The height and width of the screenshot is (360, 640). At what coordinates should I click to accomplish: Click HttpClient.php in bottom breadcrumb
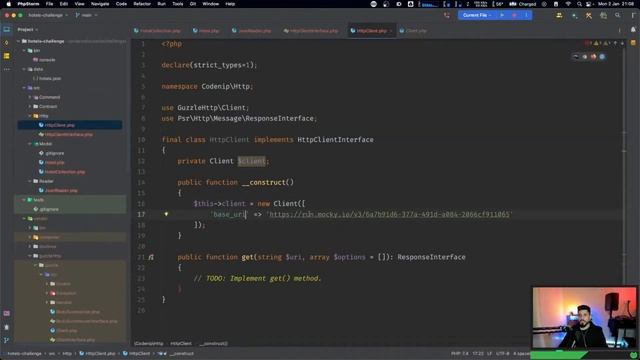click(97, 353)
